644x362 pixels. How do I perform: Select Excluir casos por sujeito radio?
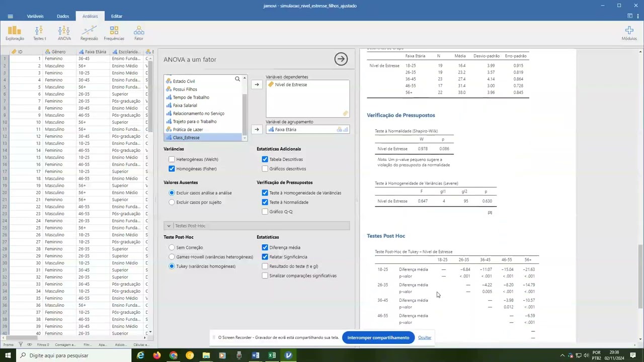(172, 202)
